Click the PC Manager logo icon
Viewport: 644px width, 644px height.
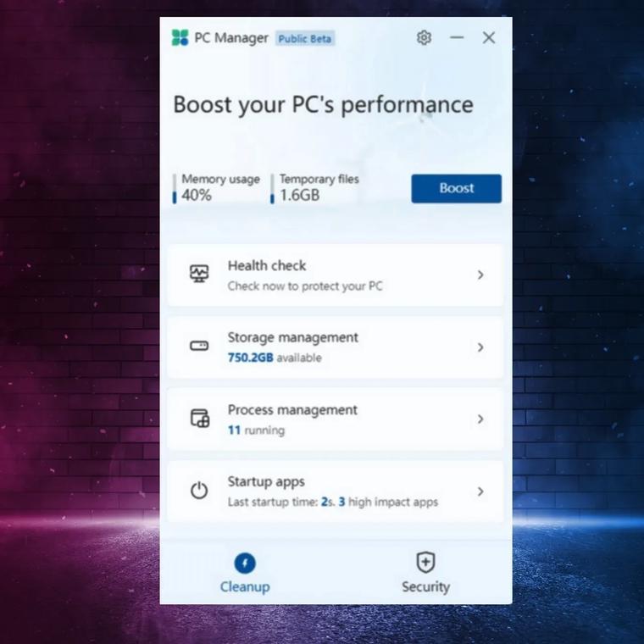180,38
